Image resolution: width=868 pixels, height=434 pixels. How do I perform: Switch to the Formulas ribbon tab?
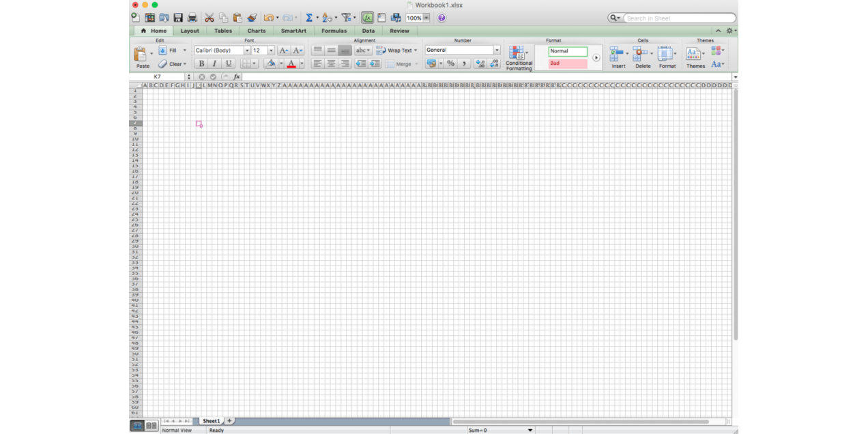tap(334, 31)
